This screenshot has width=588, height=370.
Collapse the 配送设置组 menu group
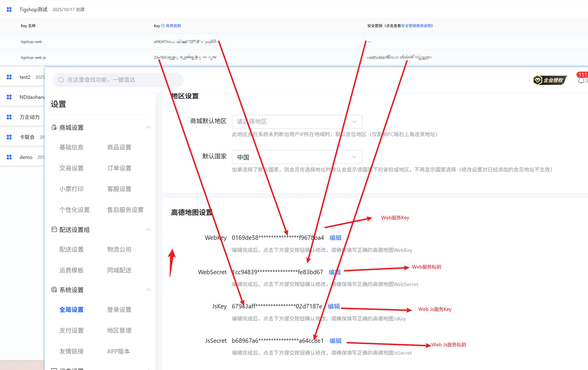pyautogui.click(x=148, y=229)
